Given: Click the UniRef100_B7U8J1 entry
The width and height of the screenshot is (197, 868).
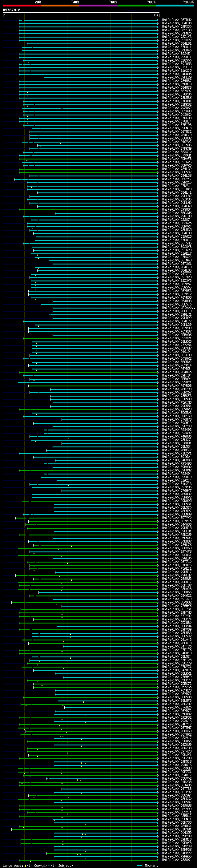Looking at the screenshot, I should (177, 47).
